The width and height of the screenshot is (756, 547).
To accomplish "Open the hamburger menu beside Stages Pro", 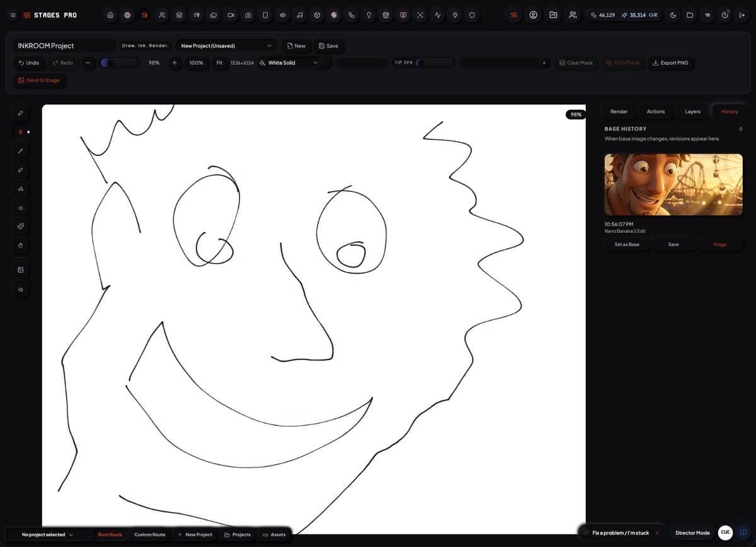I will coord(13,15).
